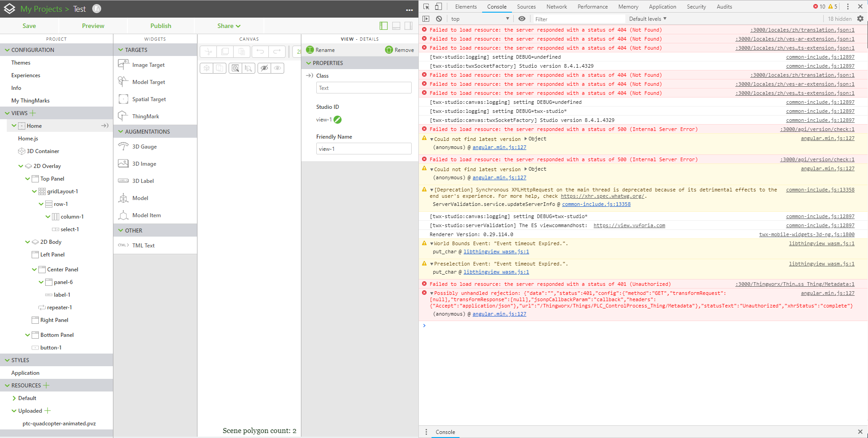Click the Paste icon in canvas toolbar

pos(242,51)
